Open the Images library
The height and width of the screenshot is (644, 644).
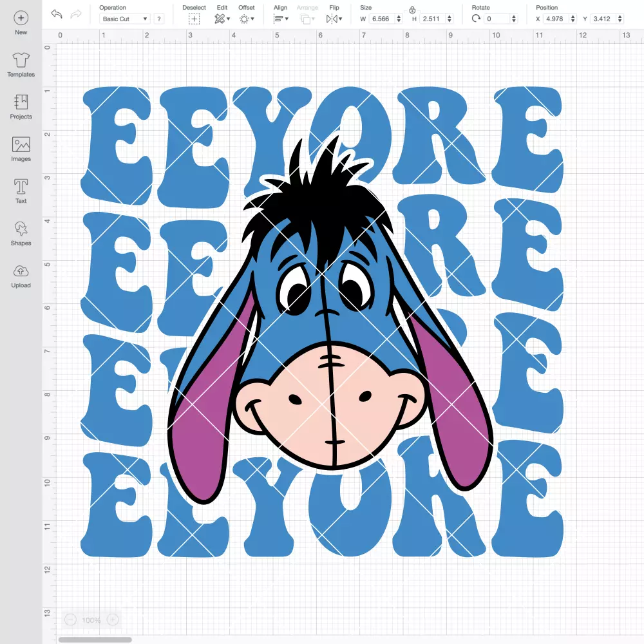point(21,149)
